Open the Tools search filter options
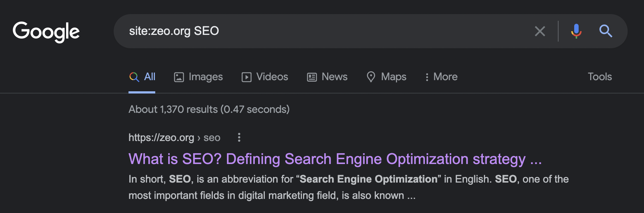This screenshot has width=644, height=213. pos(599,77)
